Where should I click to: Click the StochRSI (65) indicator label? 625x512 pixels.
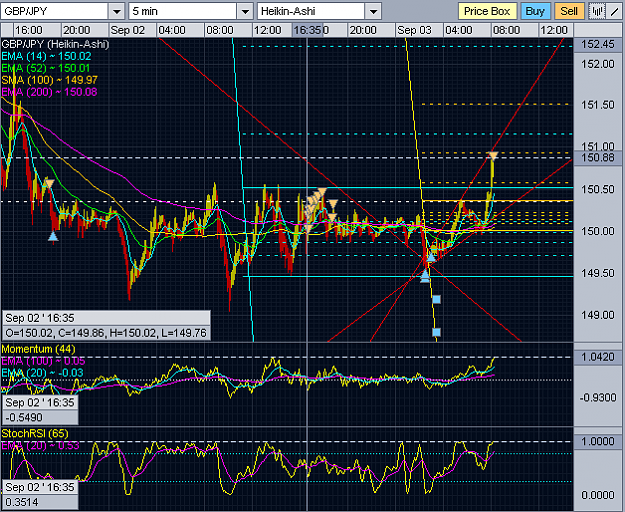pos(35,434)
